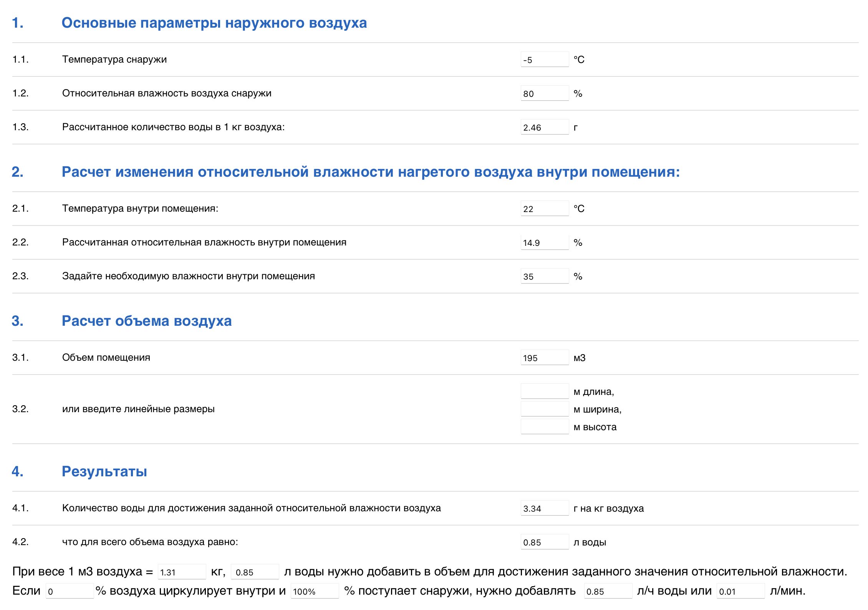The image size is (868, 610).
Task: Click the liters per hour field
Action: [x=608, y=591]
